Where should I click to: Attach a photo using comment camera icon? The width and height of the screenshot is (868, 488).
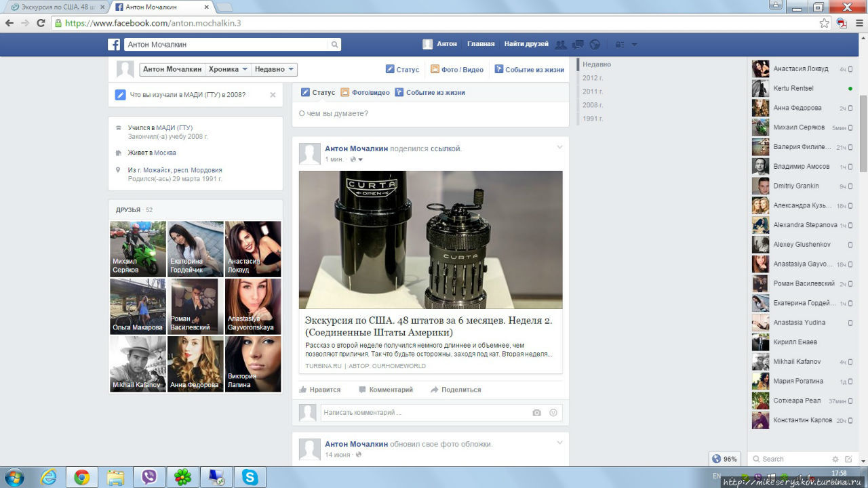pyautogui.click(x=536, y=412)
